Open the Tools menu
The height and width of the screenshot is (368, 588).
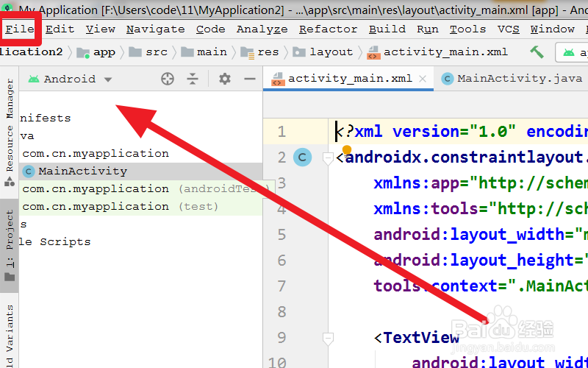(468, 29)
